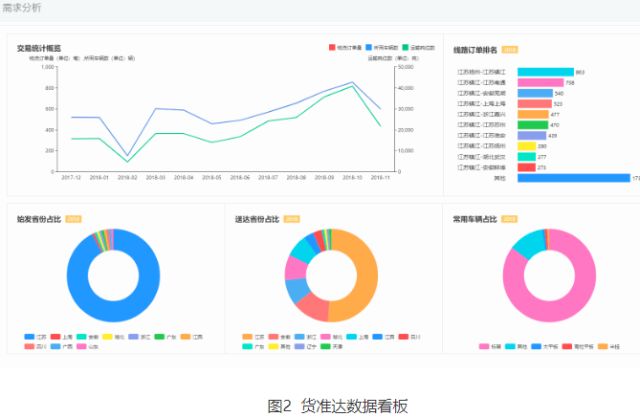Open the yellow year badge beside 送达省份占比
The width and height of the screenshot is (640, 417).
click(291, 218)
